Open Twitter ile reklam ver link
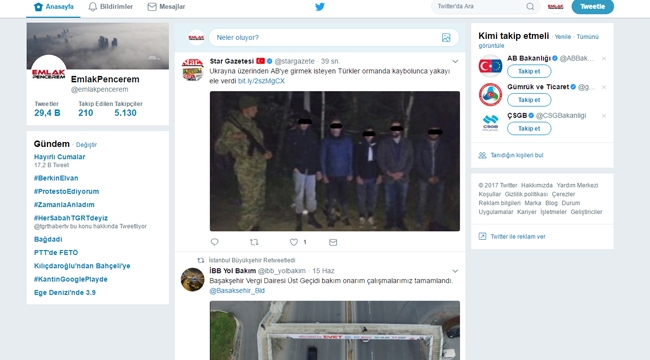 (518, 236)
